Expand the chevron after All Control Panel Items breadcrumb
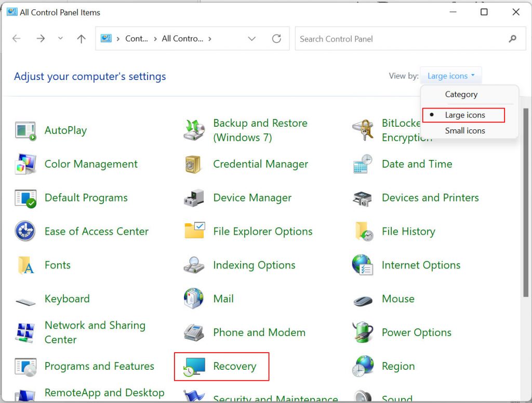 210,38
